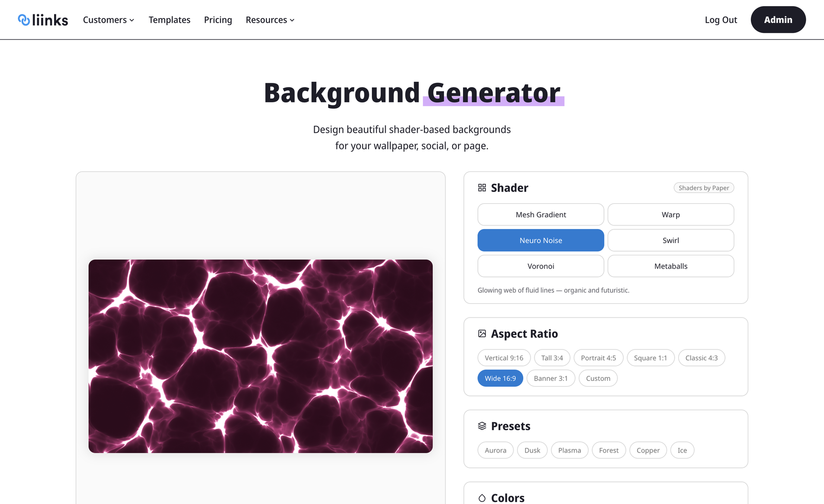The height and width of the screenshot is (504, 824).
Task: Switch to Vertical 9:16 aspect ratio
Action: 504,357
